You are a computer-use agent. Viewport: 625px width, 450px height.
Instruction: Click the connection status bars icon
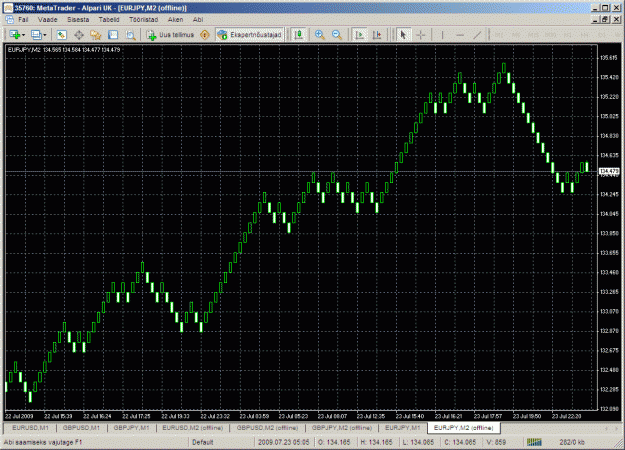(x=534, y=442)
